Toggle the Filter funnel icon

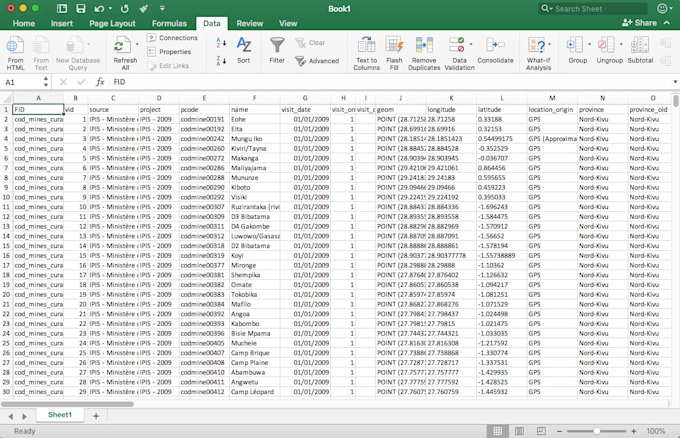[277, 46]
